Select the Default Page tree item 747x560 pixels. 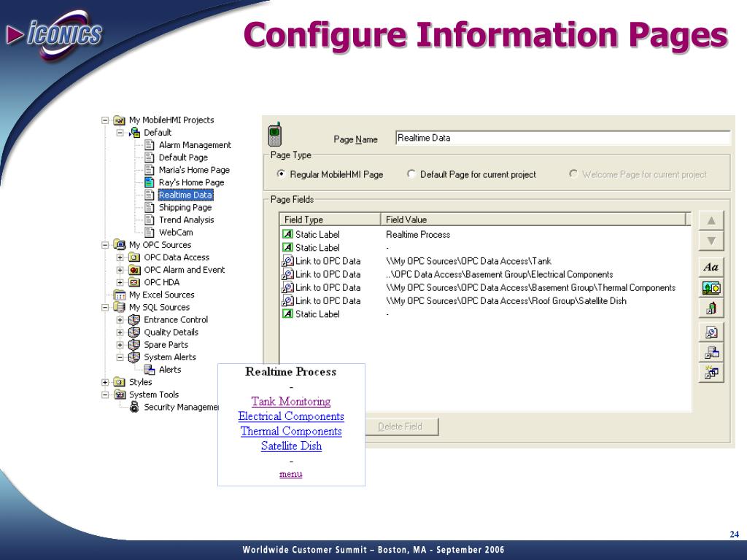pyautogui.click(x=183, y=157)
